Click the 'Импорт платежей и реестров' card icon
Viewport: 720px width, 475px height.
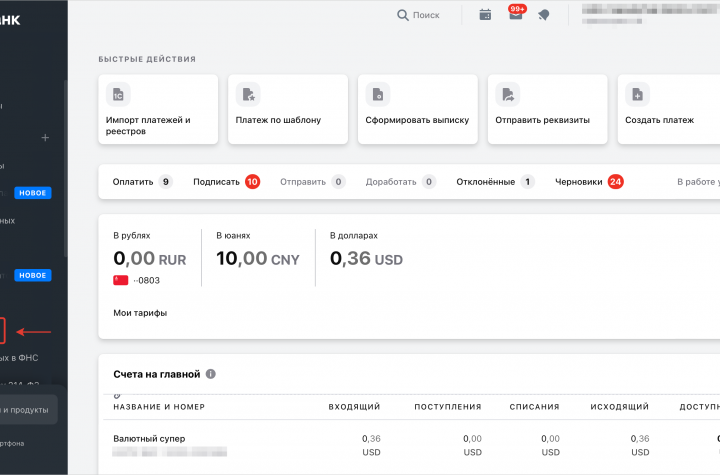pos(118,95)
